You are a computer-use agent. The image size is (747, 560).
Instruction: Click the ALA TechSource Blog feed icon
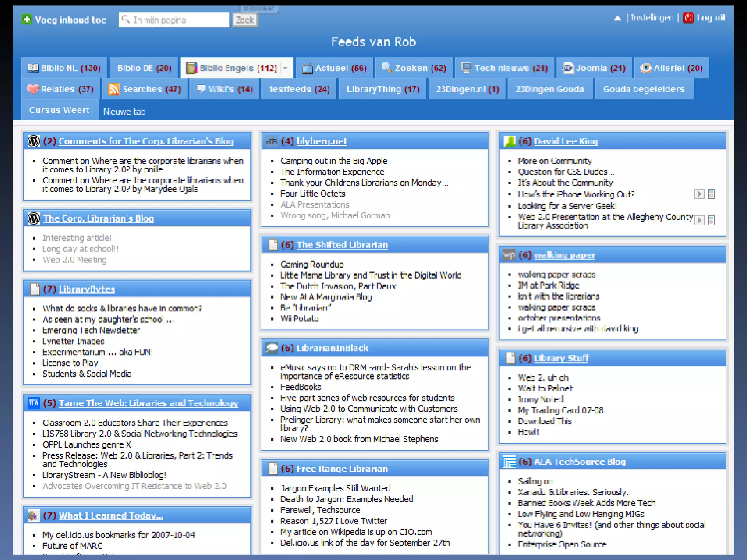click(x=509, y=462)
